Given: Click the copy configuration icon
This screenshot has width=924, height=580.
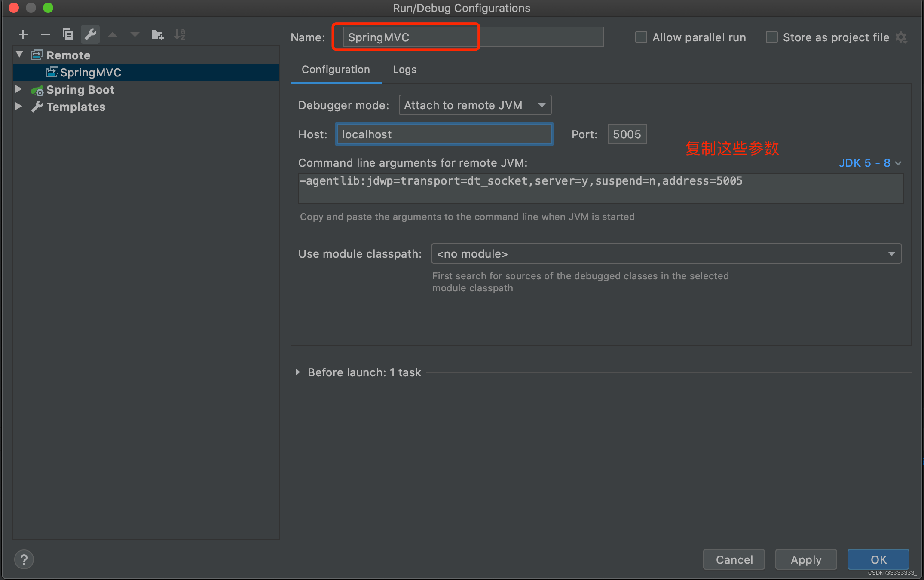Looking at the screenshot, I should click(68, 34).
